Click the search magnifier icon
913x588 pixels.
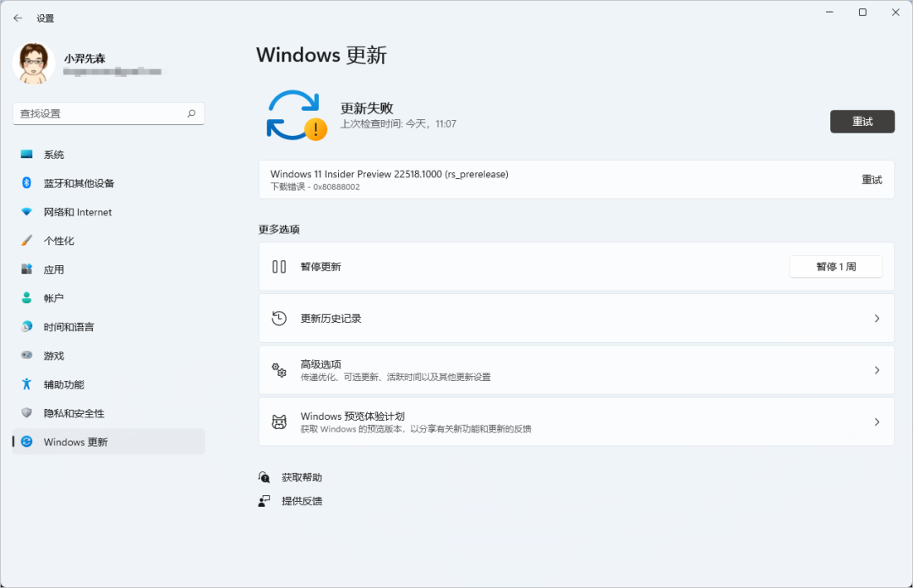pyautogui.click(x=191, y=113)
